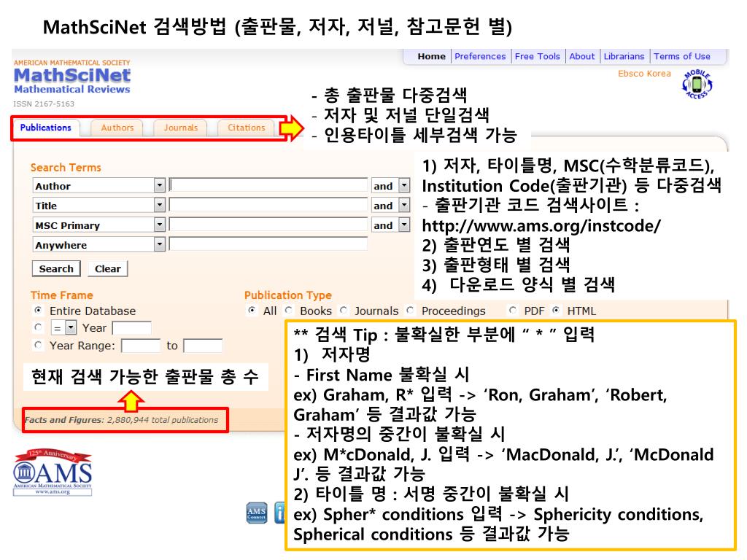Click the 'Search Terms' heading
The image size is (747, 560).
[66, 168]
